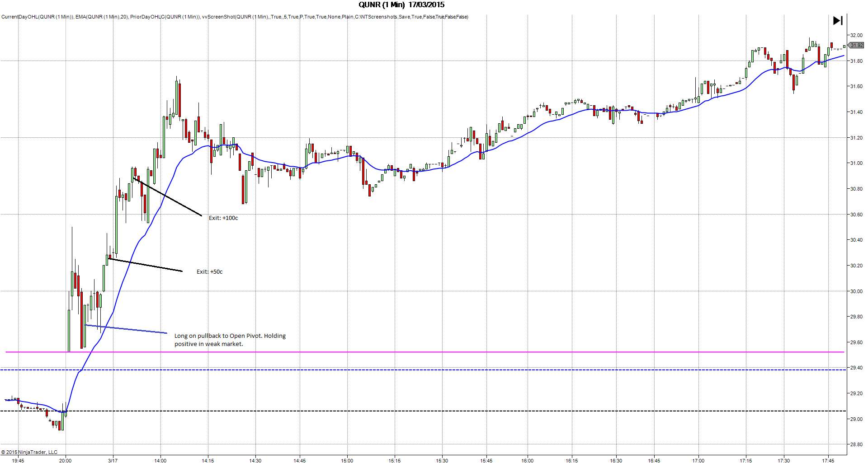Screen dimensions: 868x467
Task: Click the 17:00 time axis label
Action: 698,461
